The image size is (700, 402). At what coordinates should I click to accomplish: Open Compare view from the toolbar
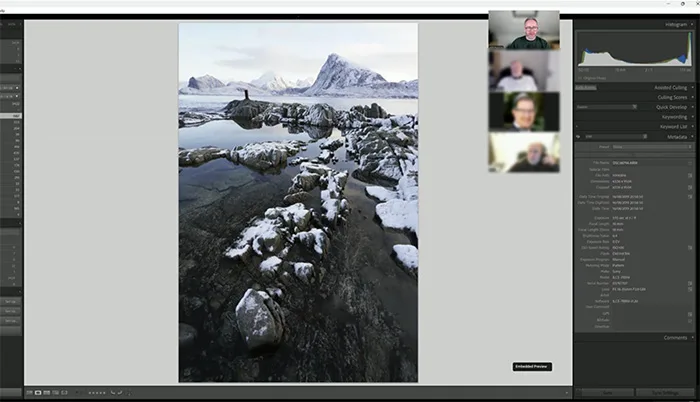[47, 393]
